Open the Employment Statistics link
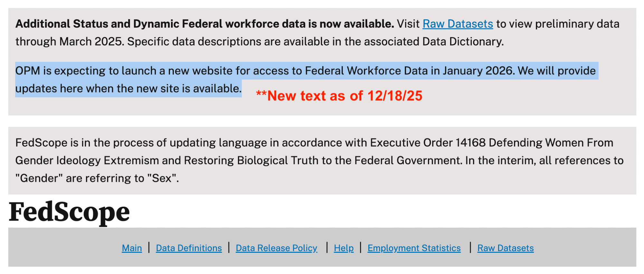The image size is (644, 274). pos(414,248)
